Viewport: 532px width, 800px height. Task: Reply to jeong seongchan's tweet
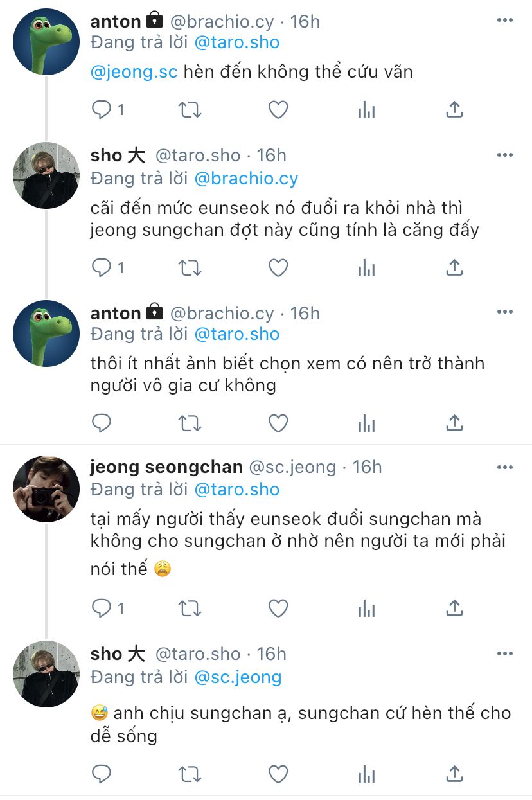tap(102, 608)
